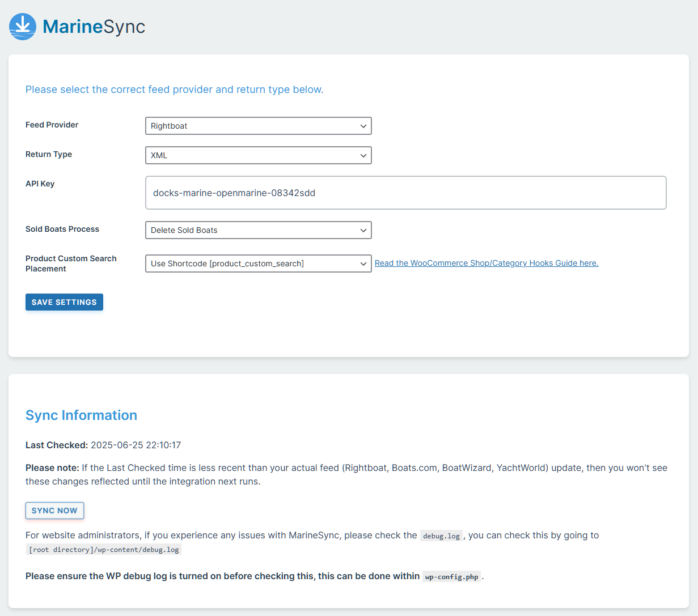Viewport: 698px width, 616px height.
Task: Click the [root directory]/wp-content/debug.log path
Action: click(x=104, y=550)
